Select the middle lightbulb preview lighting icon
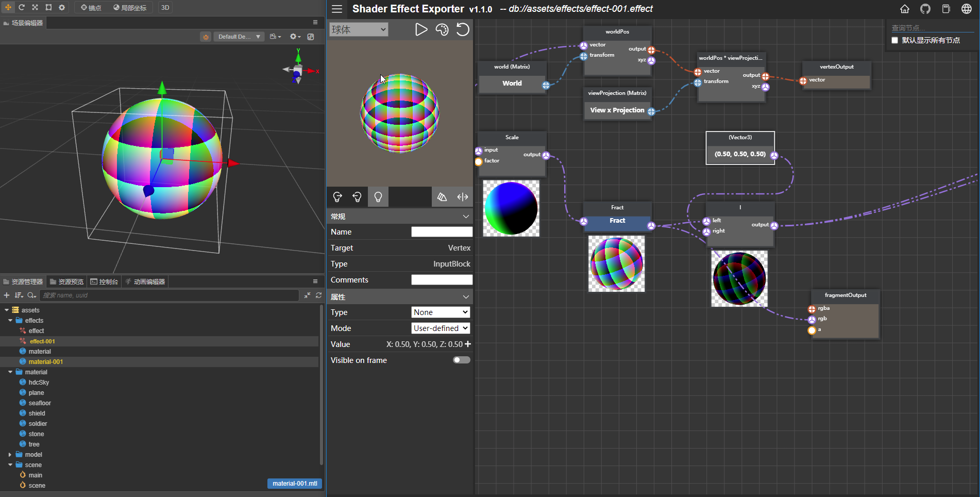Viewport: 980px width, 497px height. coord(358,196)
